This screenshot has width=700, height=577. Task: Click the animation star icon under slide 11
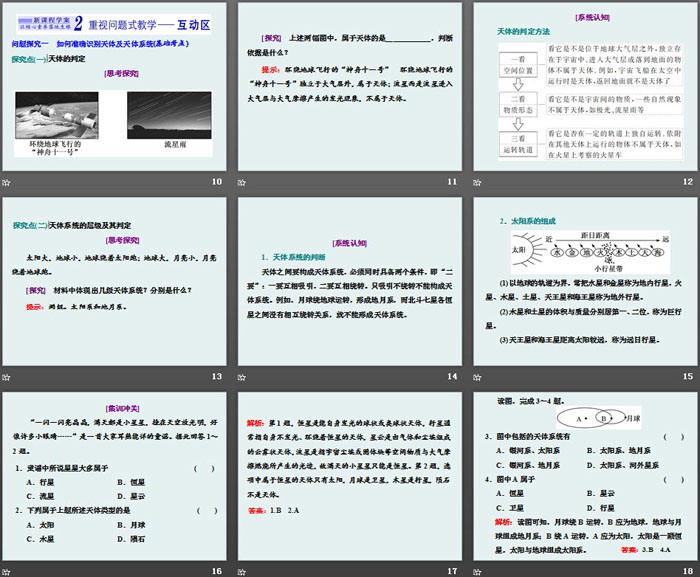click(x=242, y=181)
